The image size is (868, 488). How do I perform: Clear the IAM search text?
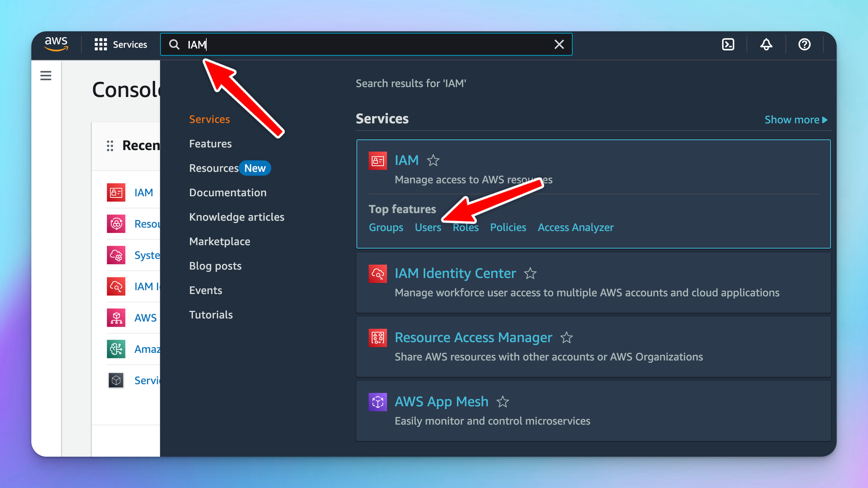click(x=559, y=44)
